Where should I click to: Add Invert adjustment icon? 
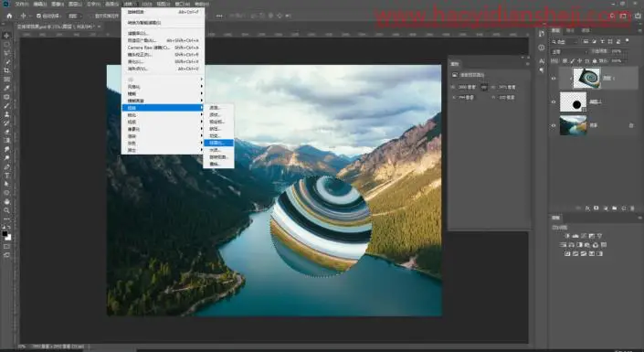[567, 254]
